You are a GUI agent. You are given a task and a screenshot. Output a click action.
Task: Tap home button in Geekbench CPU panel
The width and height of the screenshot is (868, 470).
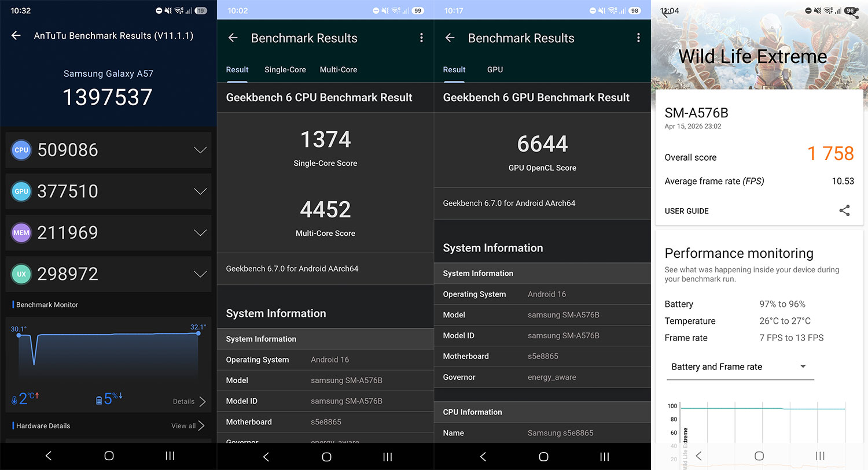point(326,457)
